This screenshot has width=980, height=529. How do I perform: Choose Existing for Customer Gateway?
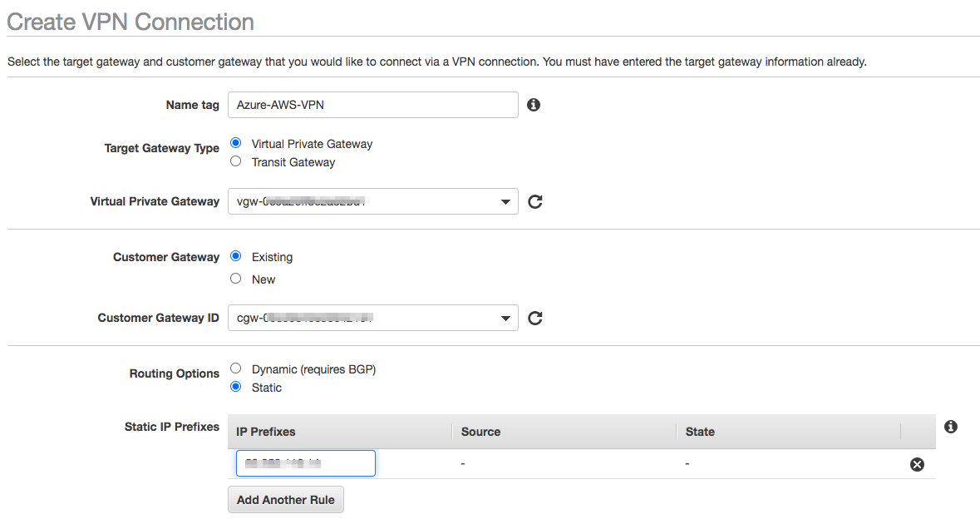click(235, 256)
